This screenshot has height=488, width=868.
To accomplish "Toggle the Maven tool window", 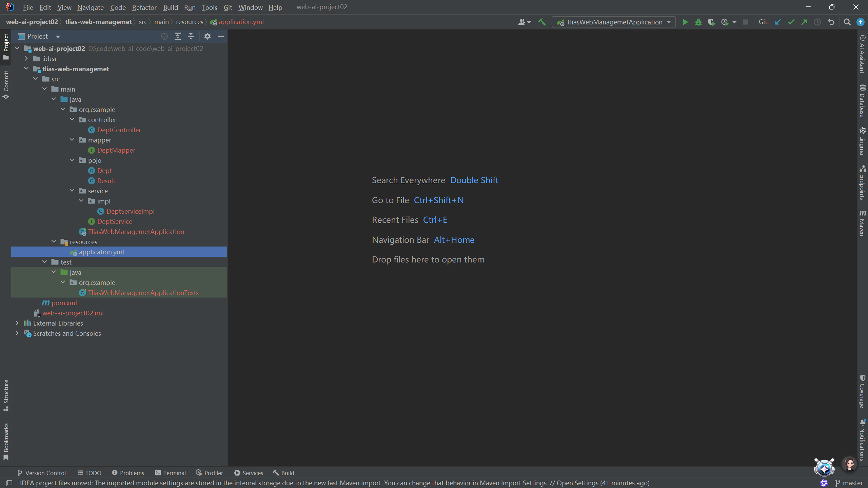I will (x=862, y=223).
